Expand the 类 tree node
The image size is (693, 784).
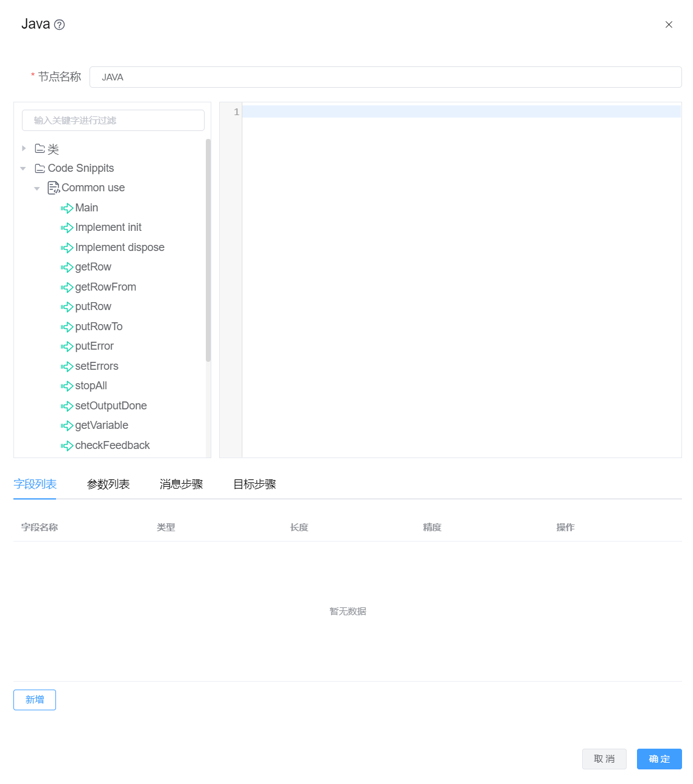(x=24, y=149)
